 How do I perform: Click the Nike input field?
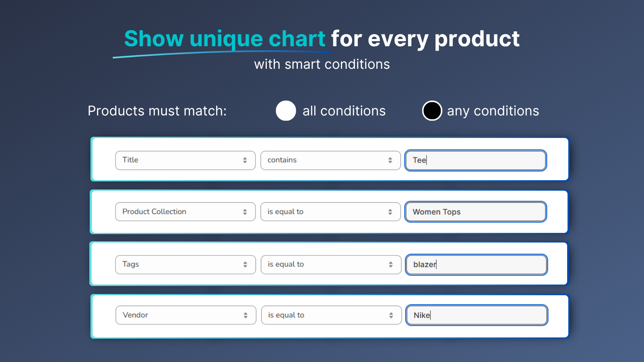click(x=477, y=315)
